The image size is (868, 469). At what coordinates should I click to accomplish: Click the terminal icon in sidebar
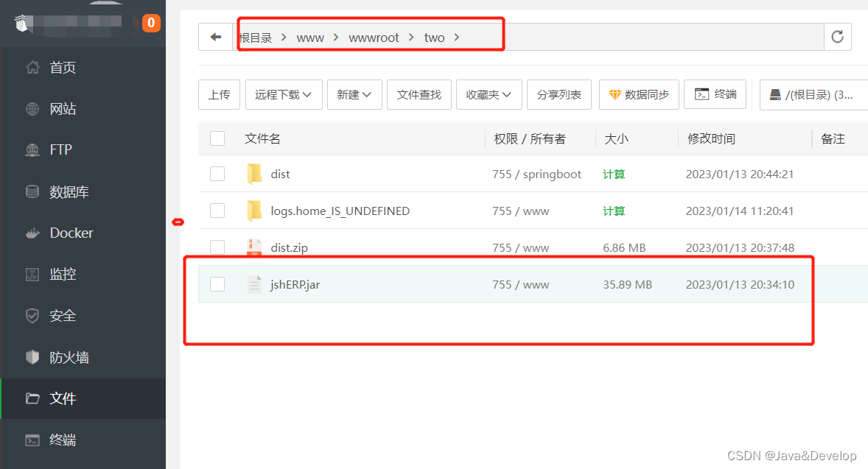32,440
